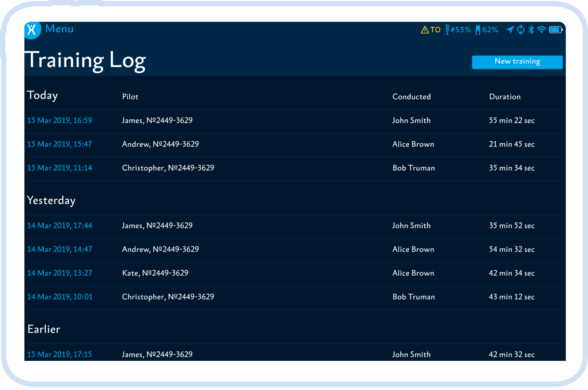588x390 pixels.
Task: Open James's Yesterday session at 17:44
Action: point(60,225)
